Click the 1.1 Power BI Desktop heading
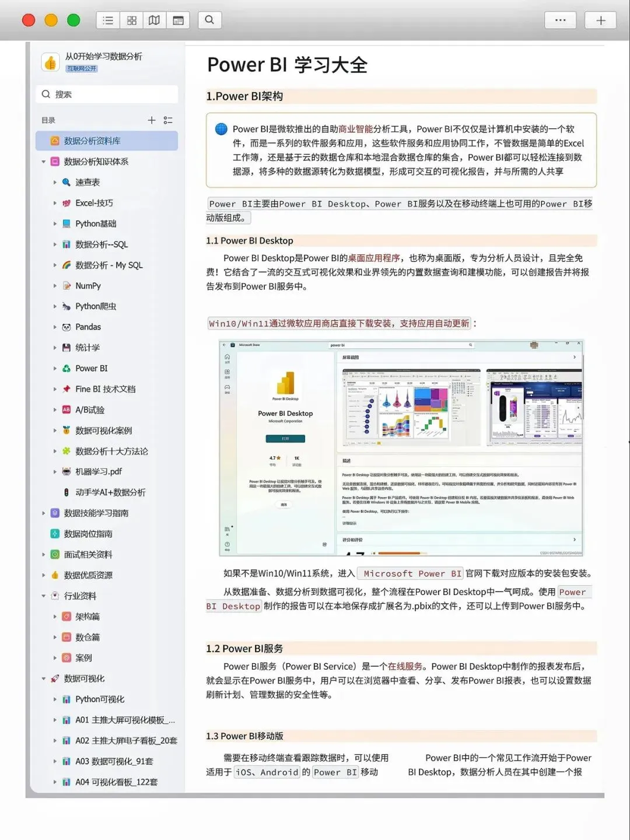This screenshot has height=840, width=630. coord(250,241)
